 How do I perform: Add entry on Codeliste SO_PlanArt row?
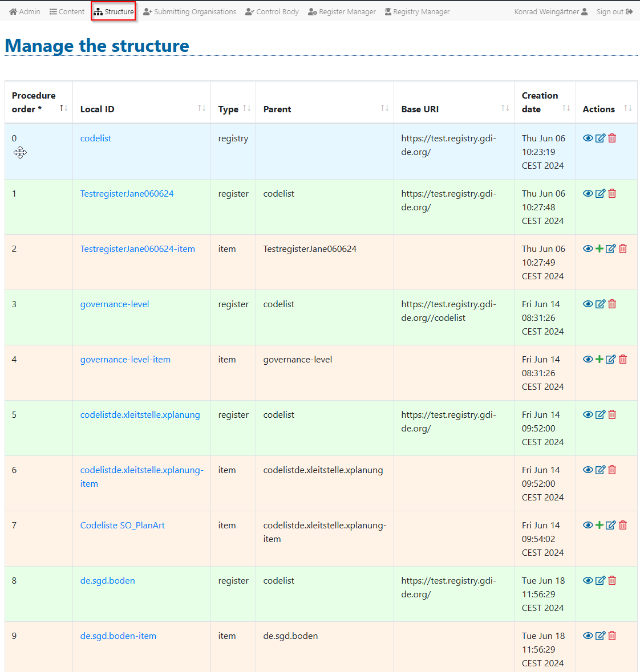600,526
